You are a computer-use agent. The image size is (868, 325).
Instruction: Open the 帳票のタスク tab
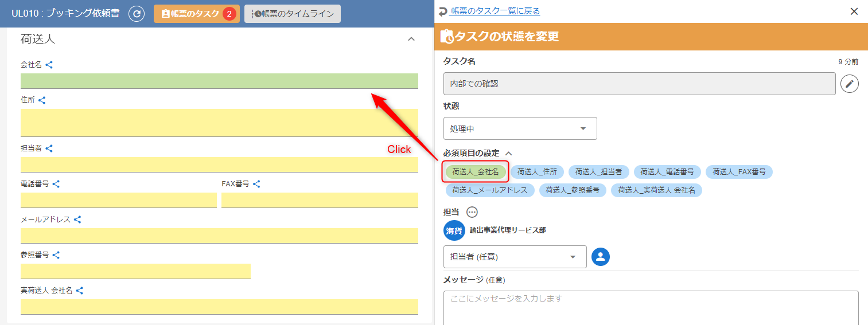tap(196, 14)
